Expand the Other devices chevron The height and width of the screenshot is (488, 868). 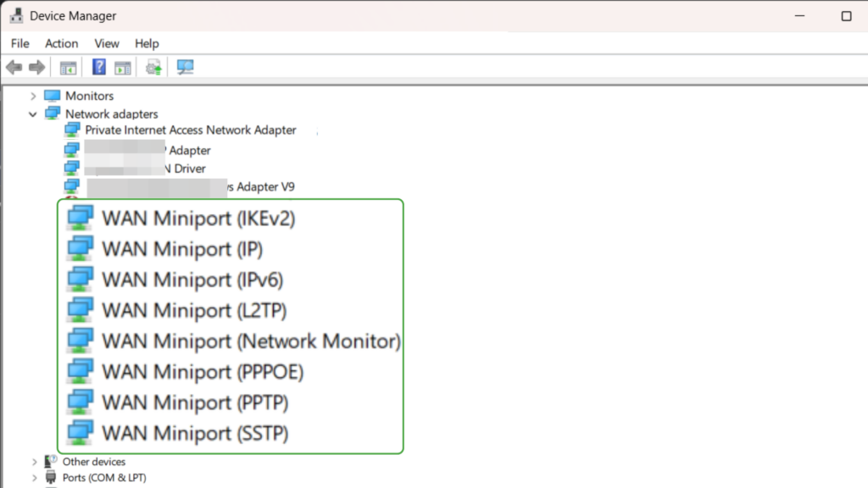click(34, 462)
